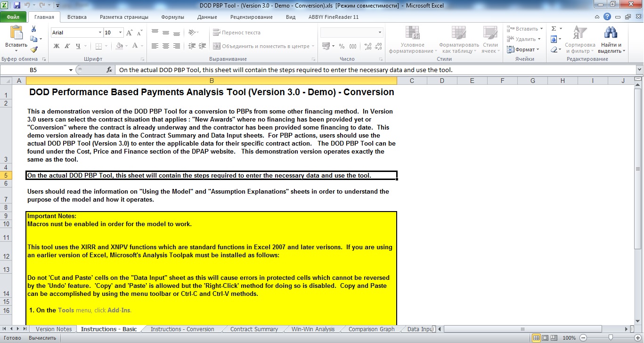The width and height of the screenshot is (644, 343).
Task: Click the Percent Style icon
Action: (x=342, y=46)
